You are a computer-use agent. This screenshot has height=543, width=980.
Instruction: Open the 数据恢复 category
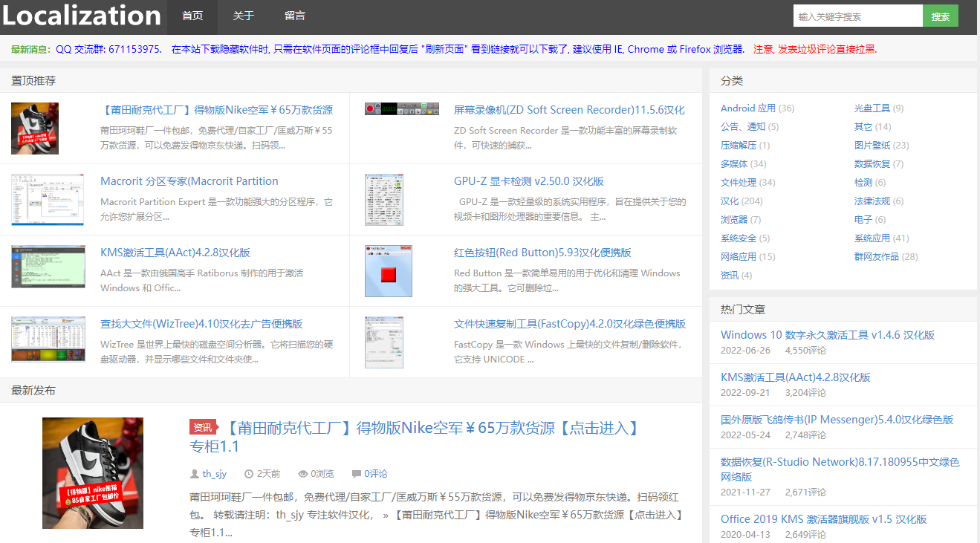pos(872,164)
